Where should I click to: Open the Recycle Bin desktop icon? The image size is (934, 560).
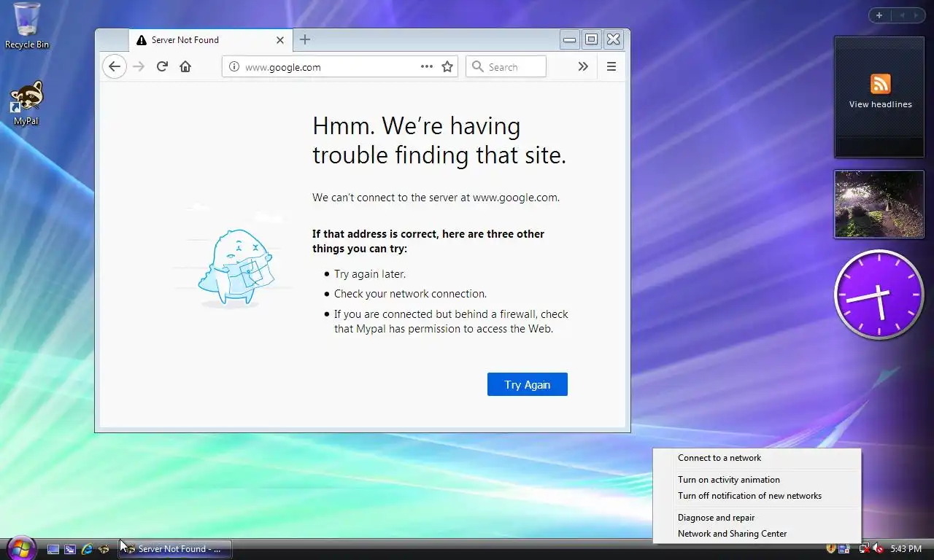[27, 26]
